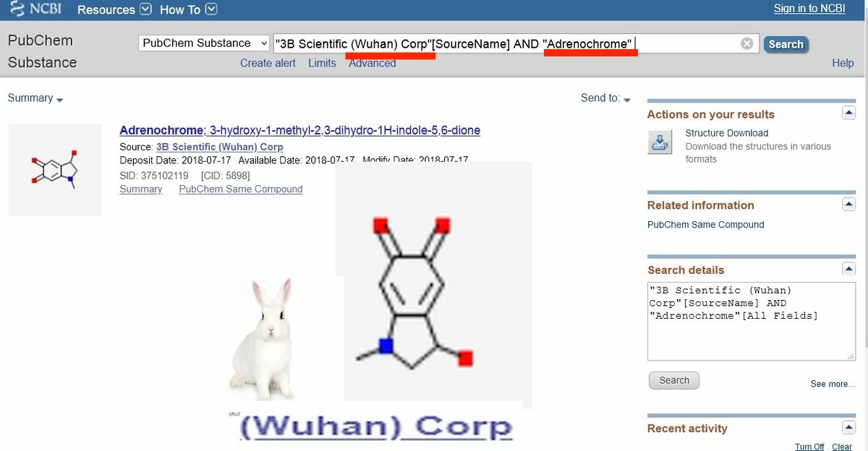This screenshot has width=868, height=451.
Task: Open PubChem Same Compound link under result
Action: pos(241,189)
